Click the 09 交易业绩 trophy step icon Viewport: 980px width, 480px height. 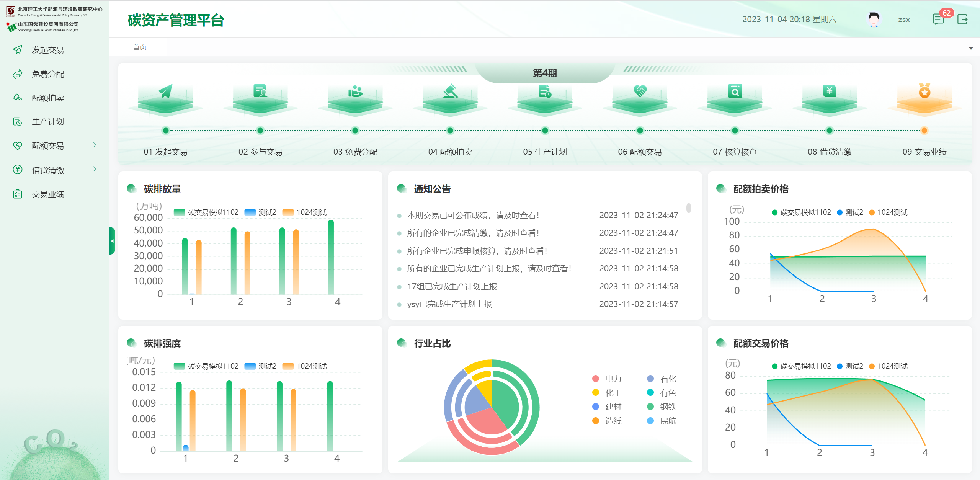point(924,98)
